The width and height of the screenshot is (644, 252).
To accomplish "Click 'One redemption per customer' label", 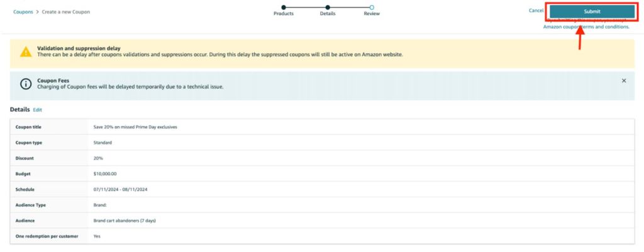I will click(47, 236).
